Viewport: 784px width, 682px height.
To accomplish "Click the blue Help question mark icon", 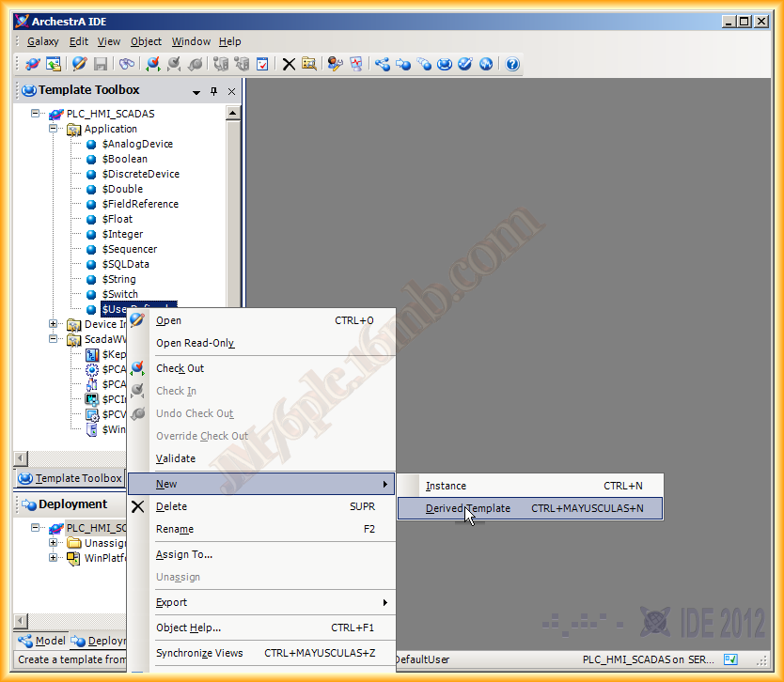I will point(512,64).
